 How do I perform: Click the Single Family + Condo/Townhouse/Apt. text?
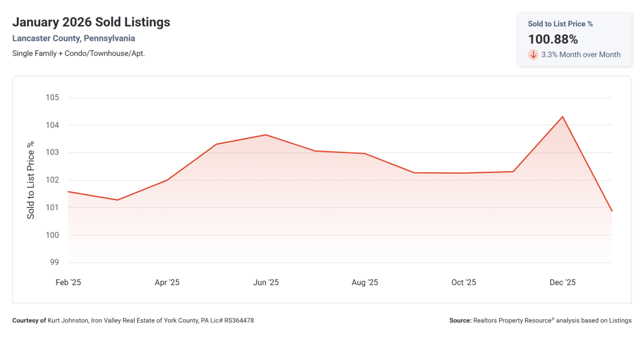(x=79, y=53)
